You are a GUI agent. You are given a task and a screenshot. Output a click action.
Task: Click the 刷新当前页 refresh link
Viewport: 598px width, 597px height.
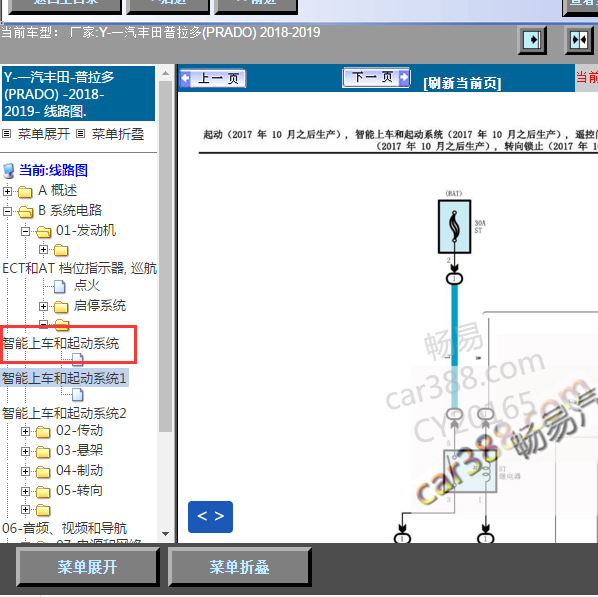pos(462,83)
